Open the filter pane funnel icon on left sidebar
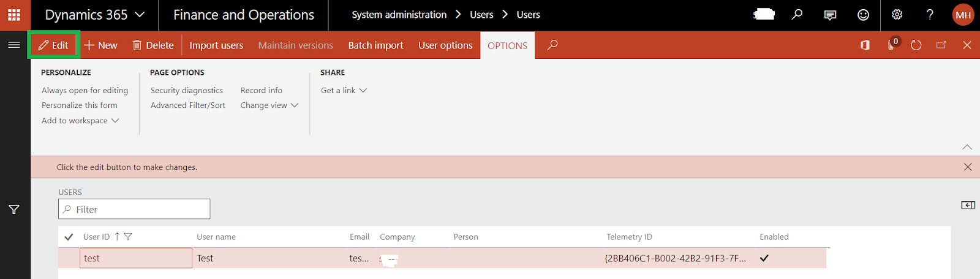 (x=14, y=210)
